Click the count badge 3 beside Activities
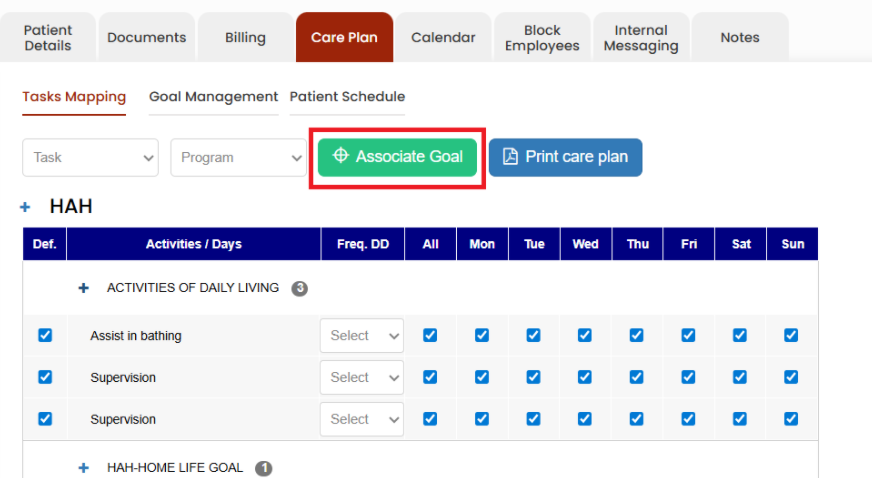This screenshot has width=872, height=478. [300, 288]
